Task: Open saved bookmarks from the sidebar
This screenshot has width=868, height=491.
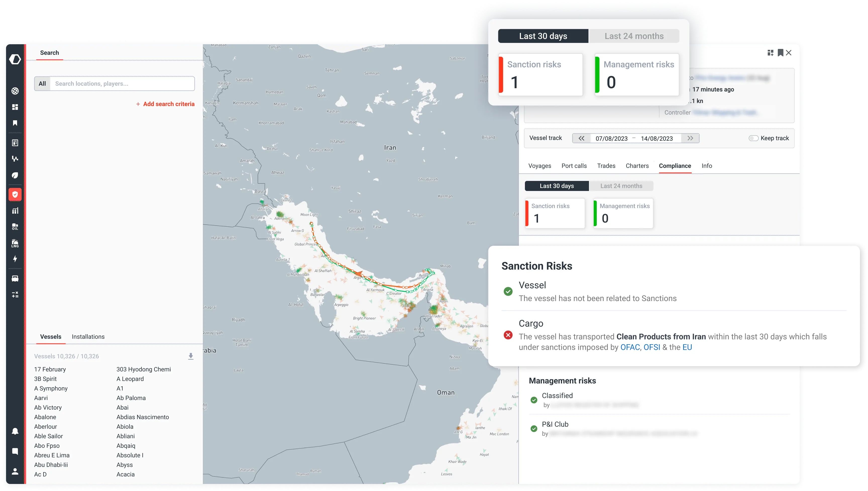Action: [15, 123]
